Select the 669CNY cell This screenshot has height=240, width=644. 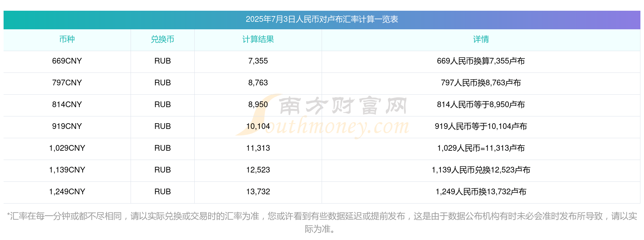[67, 61]
